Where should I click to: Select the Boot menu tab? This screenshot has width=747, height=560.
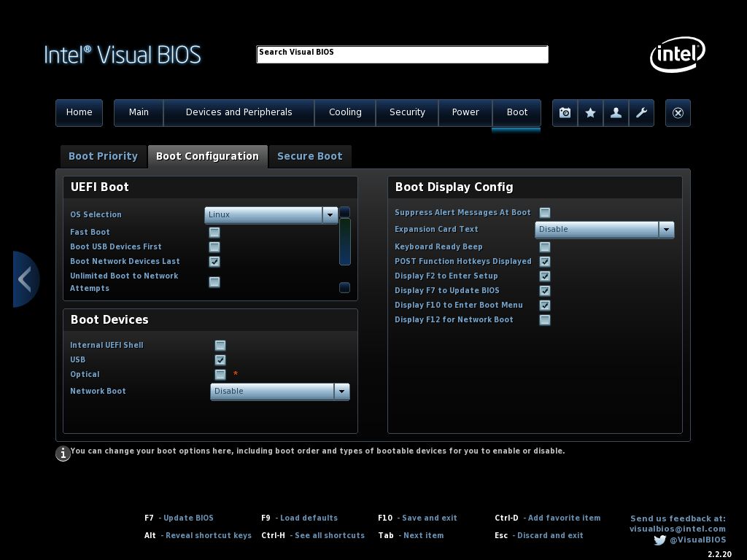pos(517,112)
